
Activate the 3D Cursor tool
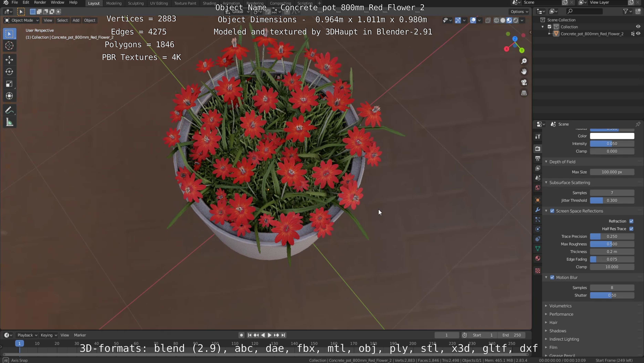(x=9, y=46)
